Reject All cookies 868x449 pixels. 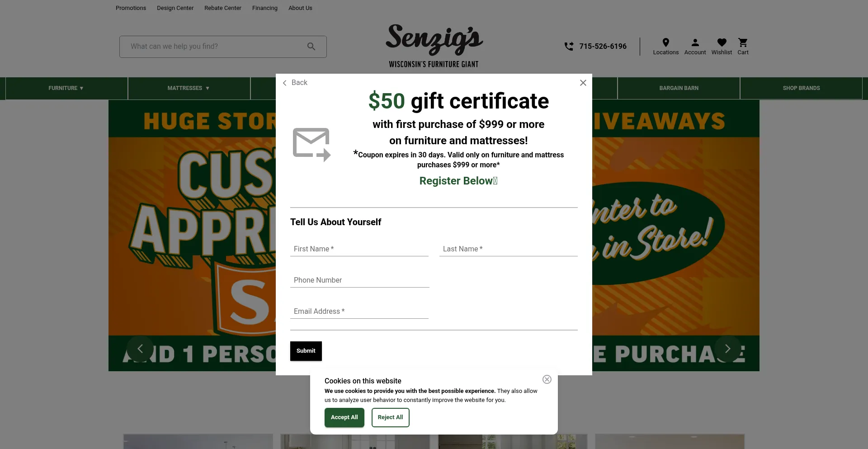[x=390, y=417]
